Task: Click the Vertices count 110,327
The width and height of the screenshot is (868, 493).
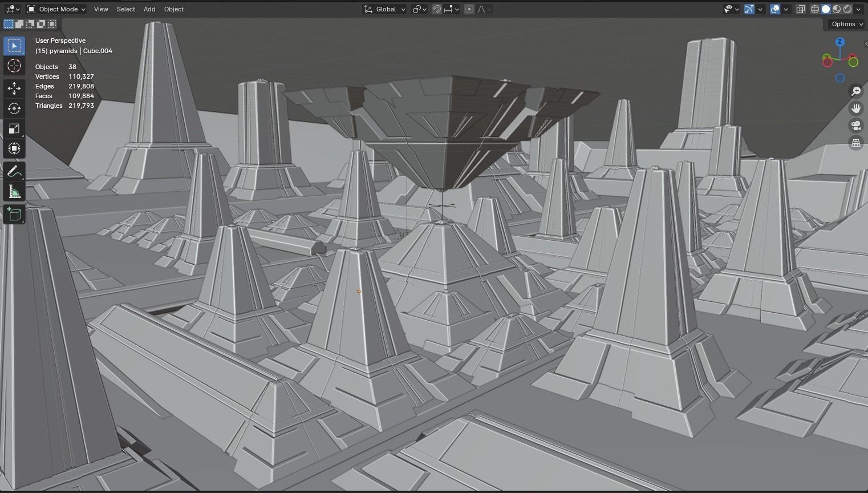Action: point(81,76)
